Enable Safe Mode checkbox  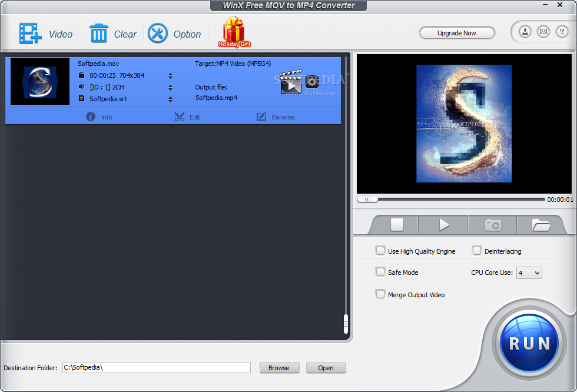pyautogui.click(x=380, y=272)
